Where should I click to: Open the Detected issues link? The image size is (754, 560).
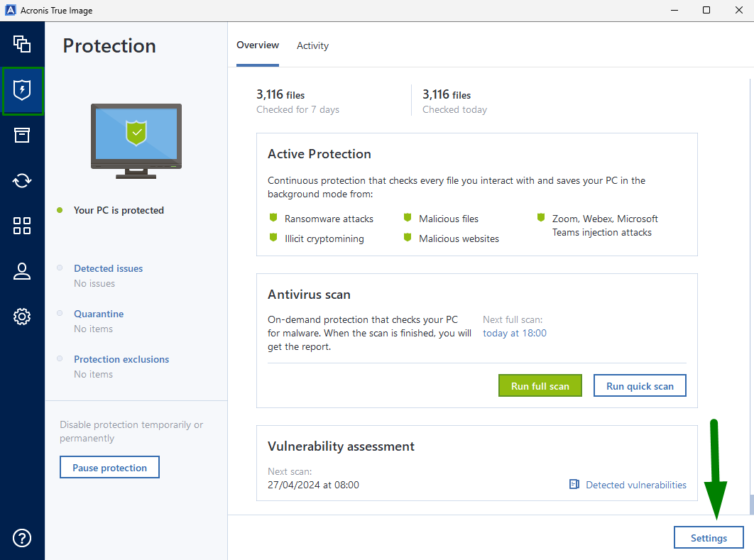click(x=108, y=268)
